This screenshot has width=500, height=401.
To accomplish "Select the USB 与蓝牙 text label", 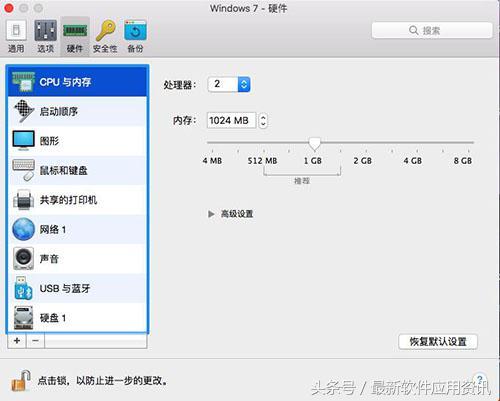I will click(x=65, y=288).
